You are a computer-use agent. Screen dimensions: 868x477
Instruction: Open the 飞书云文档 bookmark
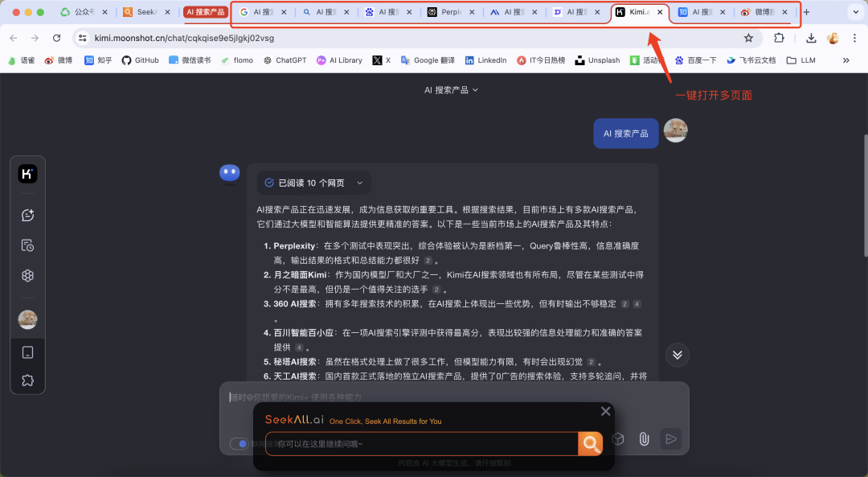[x=751, y=60]
